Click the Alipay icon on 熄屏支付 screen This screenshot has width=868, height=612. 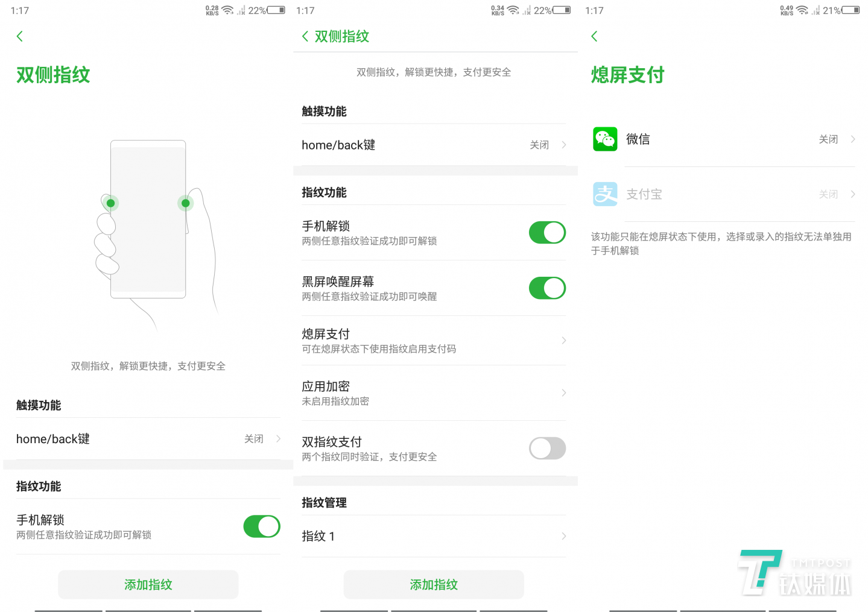[605, 194]
